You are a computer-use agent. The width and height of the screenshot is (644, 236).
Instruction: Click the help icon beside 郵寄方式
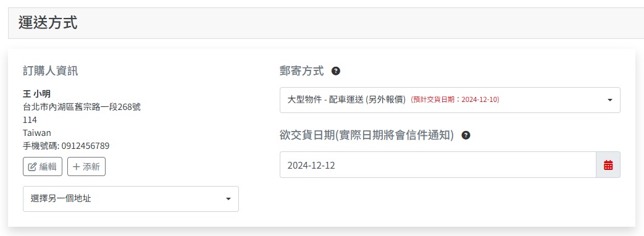click(336, 71)
